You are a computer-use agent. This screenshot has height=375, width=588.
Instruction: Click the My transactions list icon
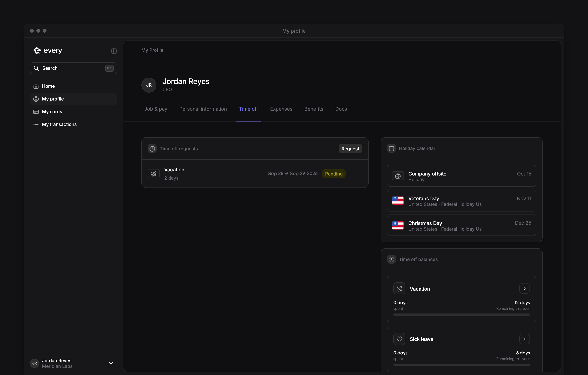[x=36, y=124]
